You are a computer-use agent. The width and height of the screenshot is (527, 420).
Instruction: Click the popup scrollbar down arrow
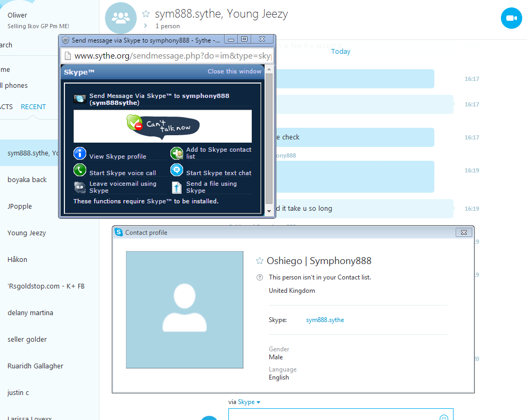269,211
